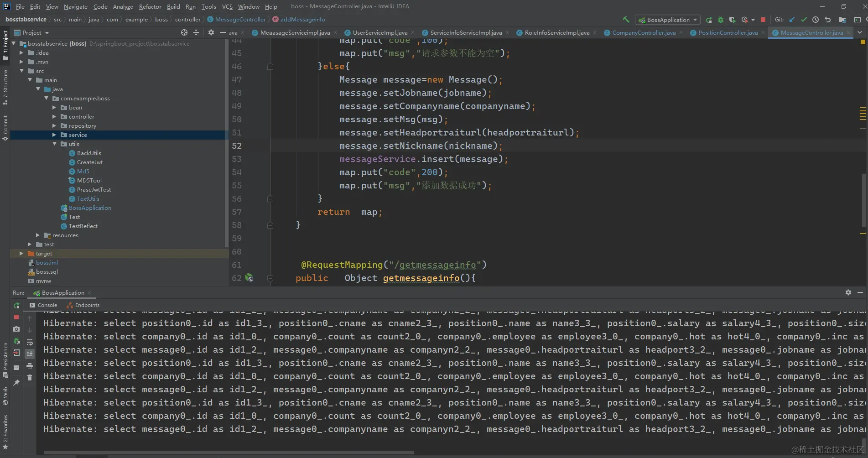Switch to UserServiceImpl.java tab
The height and width of the screenshot is (458, 868).
pos(380,32)
